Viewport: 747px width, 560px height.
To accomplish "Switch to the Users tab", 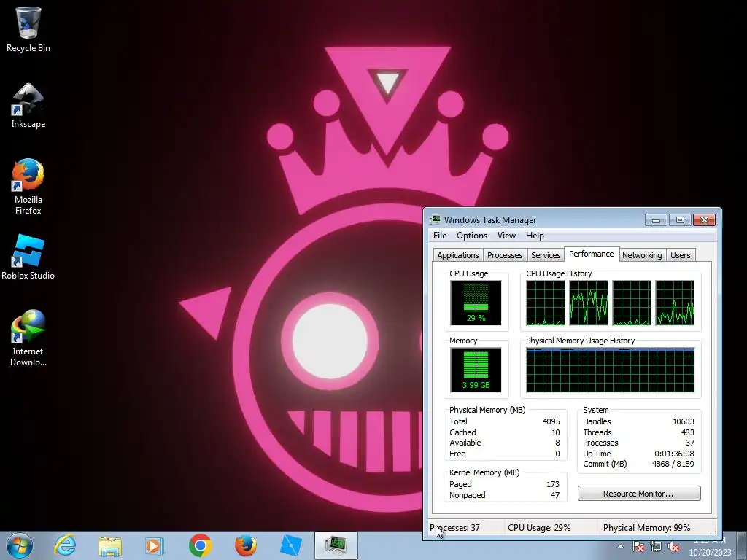I will click(x=681, y=255).
